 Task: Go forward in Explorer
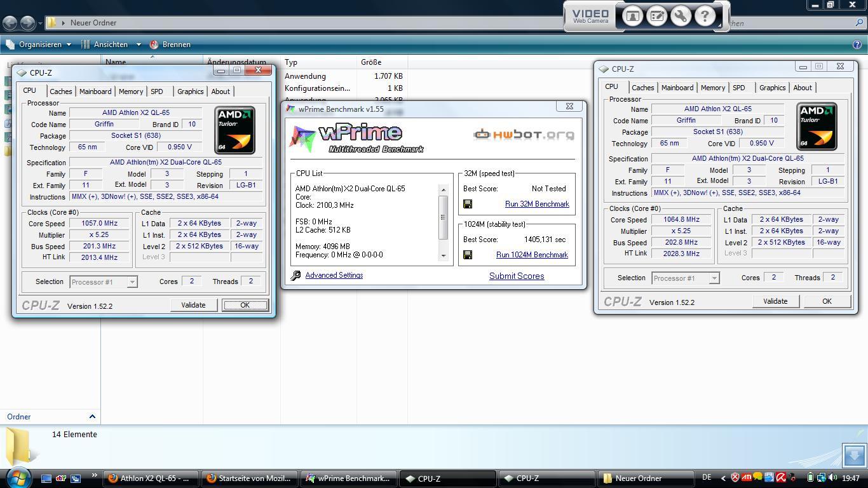click(x=27, y=23)
